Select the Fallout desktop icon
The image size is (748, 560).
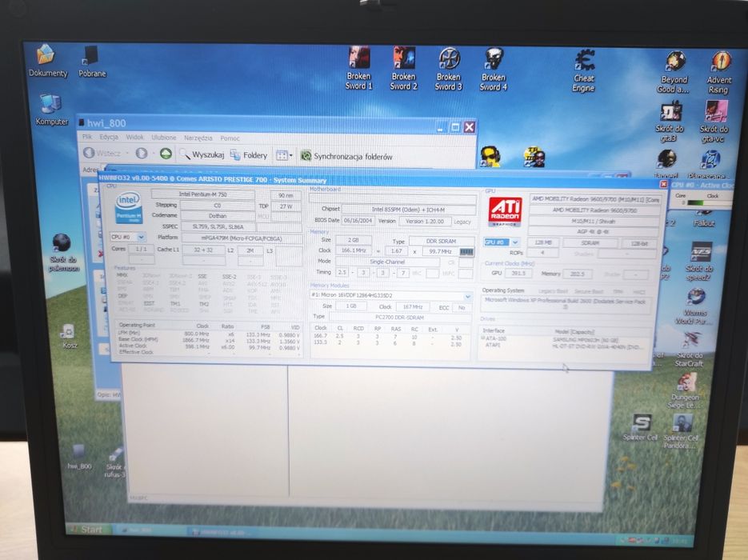click(704, 219)
